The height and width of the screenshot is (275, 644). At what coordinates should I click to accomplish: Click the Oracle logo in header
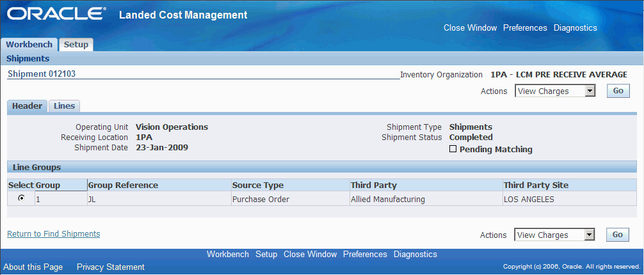coord(56,14)
